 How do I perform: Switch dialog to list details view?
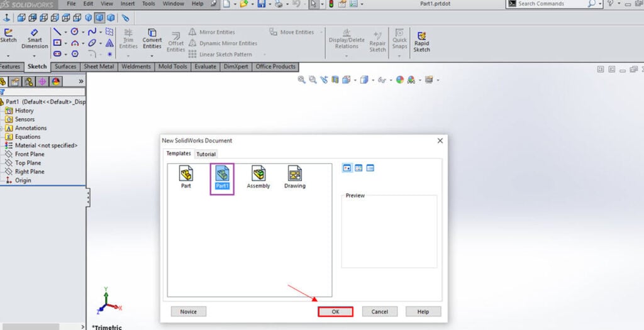[x=370, y=168]
